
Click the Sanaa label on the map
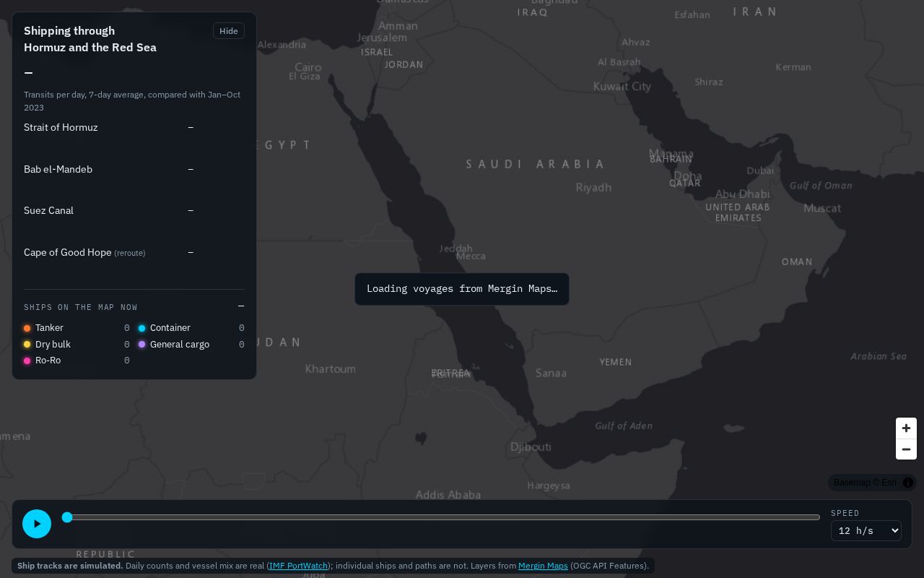coord(551,374)
